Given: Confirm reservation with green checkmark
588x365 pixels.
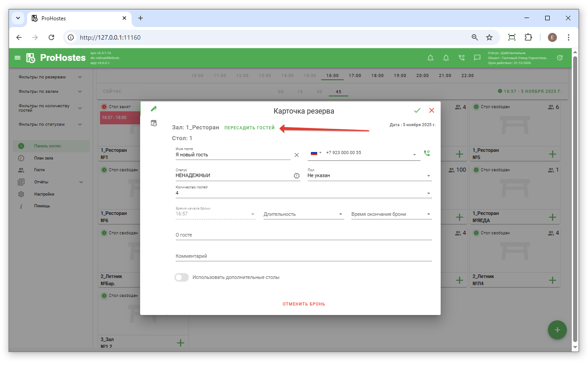Looking at the screenshot, I should coord(417,110).
